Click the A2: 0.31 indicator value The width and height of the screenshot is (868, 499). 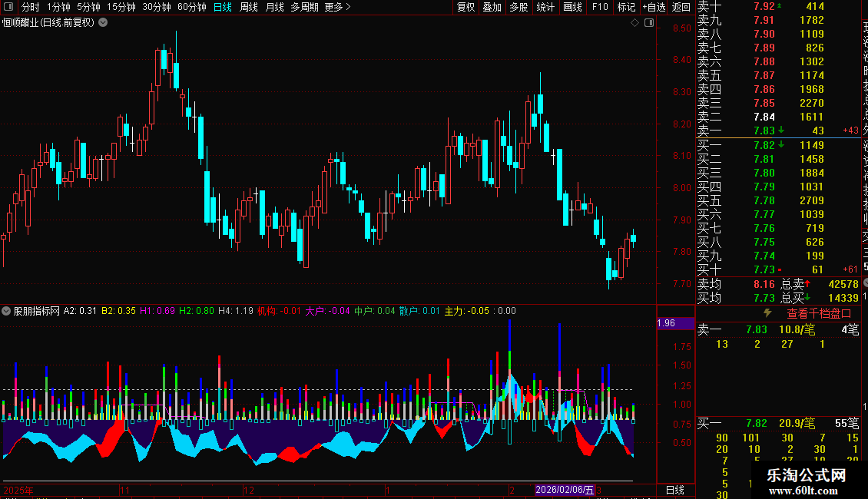pyautogui.click(x=80, y=311)
